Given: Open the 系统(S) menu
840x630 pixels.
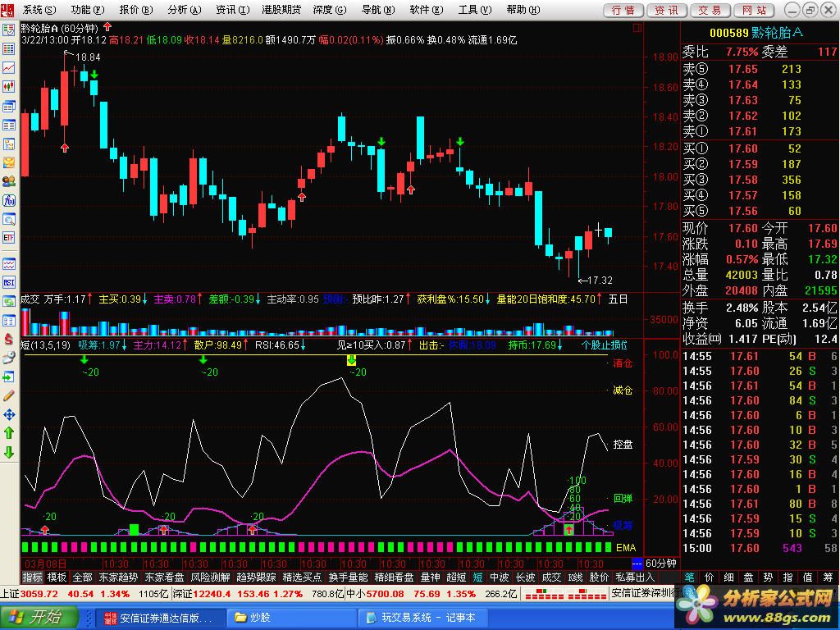Looking at the screenshot, I should coord(39,10).
